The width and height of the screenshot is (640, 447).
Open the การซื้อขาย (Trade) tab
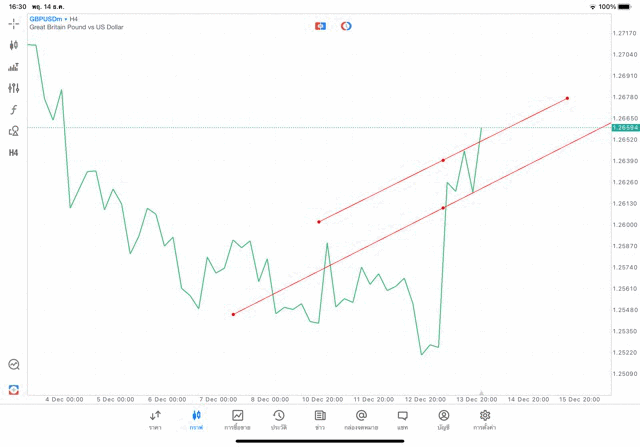click(x=238, y=420)
